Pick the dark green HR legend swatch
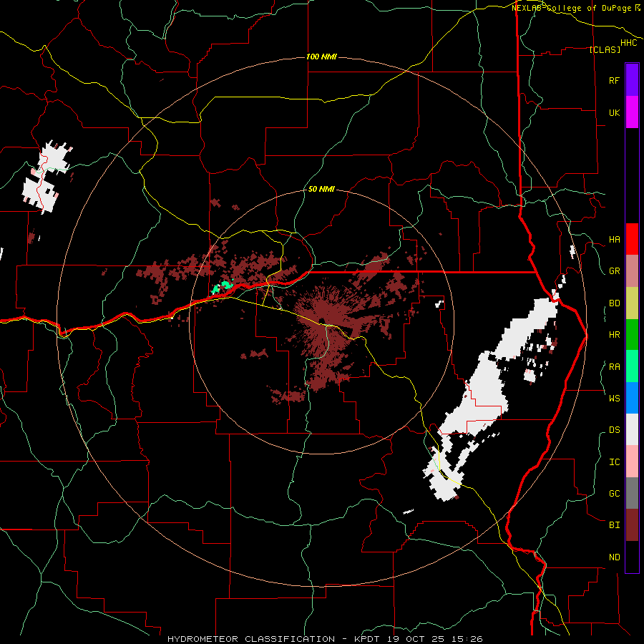Image resolution: width=644 pixels, height=644 pixels. click(x=632, y=335)
